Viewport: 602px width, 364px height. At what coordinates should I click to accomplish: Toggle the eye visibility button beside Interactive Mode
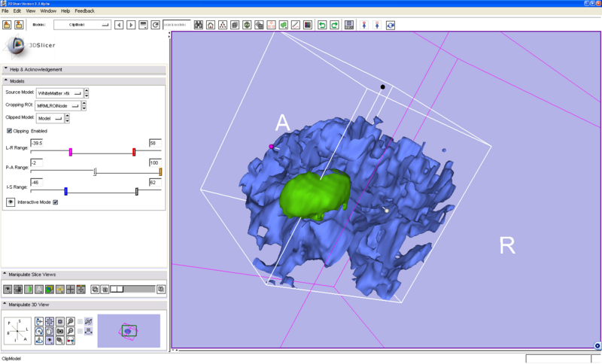pyautogui.click(x=11, y=202)
